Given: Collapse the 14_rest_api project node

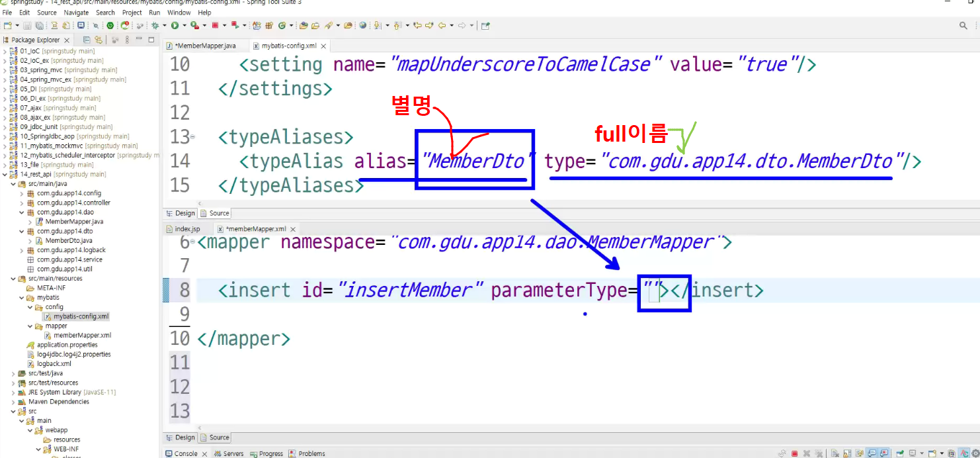Looking at the screenshot, I should tap(5, 174).
